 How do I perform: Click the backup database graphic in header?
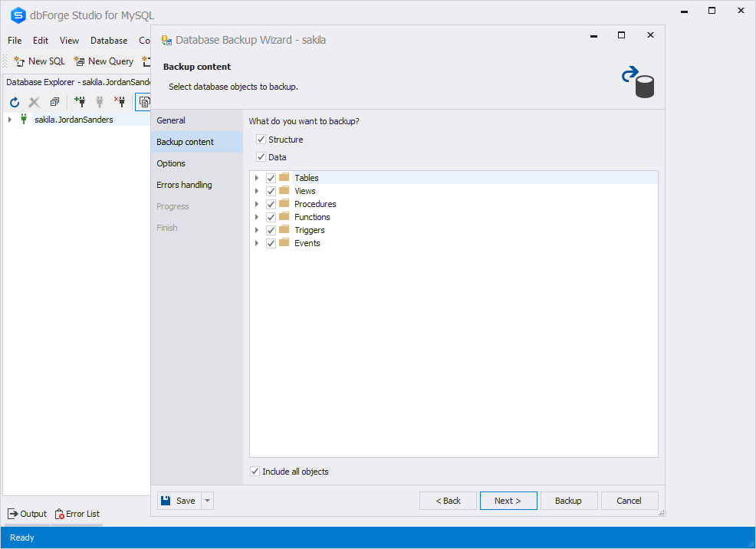click(x=638, y=82)
